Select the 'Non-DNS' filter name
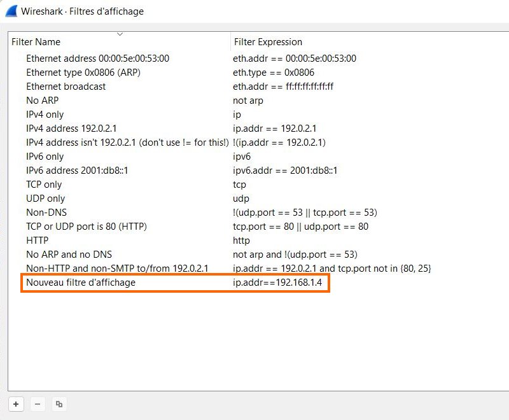The height and width of the screenshot is (420, 509). (x=46, y=213)
